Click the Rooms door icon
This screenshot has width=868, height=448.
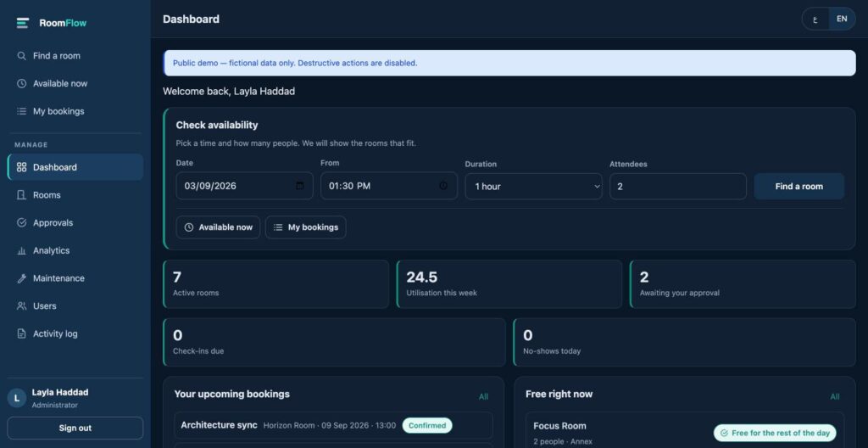[21, 195]
